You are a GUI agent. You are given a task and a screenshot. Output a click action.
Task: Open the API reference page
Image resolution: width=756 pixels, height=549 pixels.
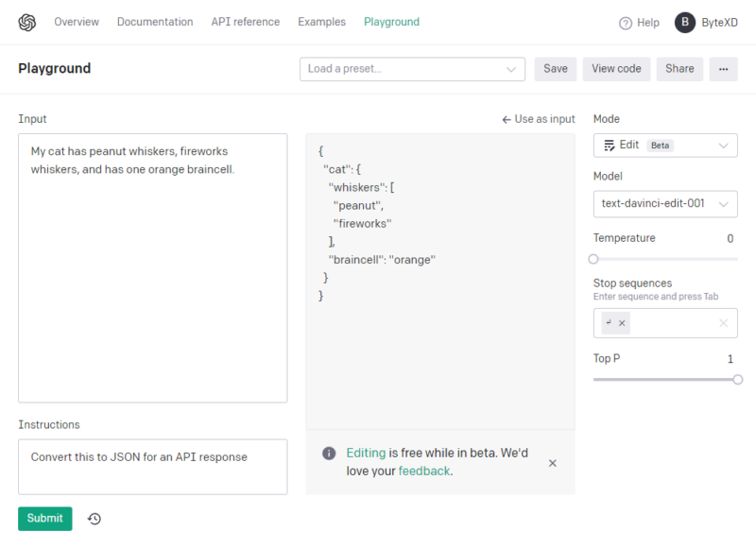[245, 22]
